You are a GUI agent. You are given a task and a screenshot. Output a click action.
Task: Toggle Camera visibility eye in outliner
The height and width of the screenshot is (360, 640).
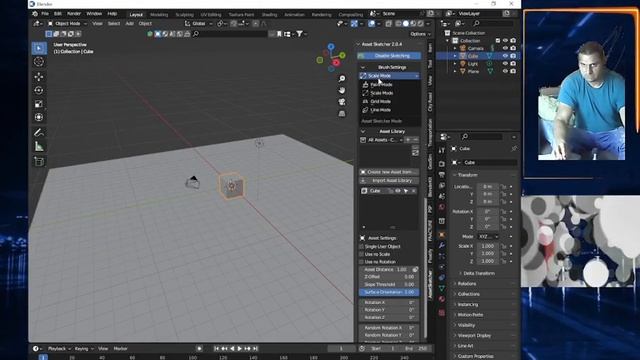click(505, 48)
